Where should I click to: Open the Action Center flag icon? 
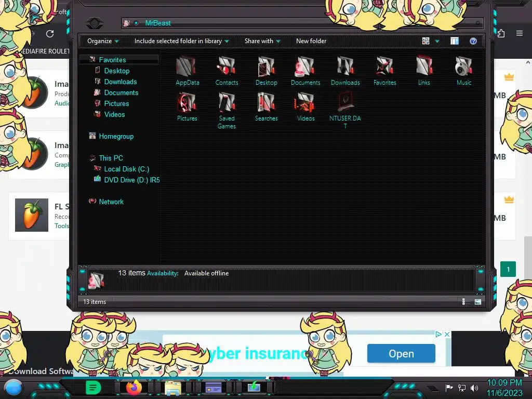pyautogui.click(x=449, y=388)
